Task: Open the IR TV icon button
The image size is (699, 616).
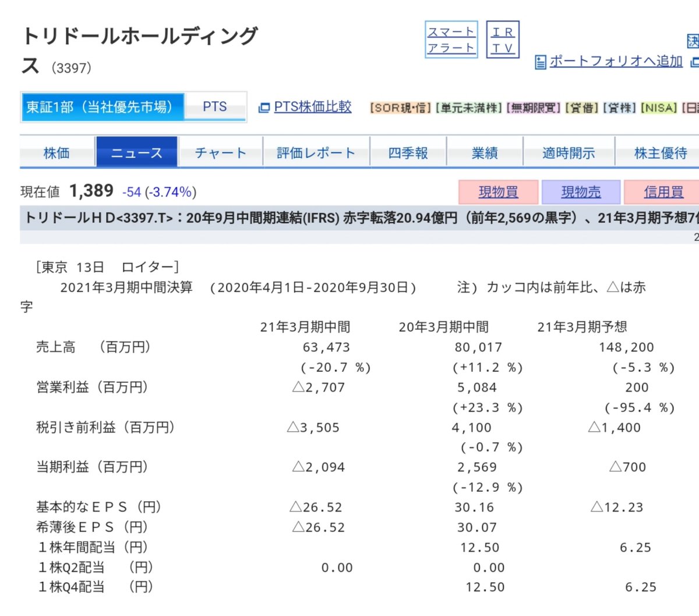Action: pyautogui.click(x=502, y=40)
